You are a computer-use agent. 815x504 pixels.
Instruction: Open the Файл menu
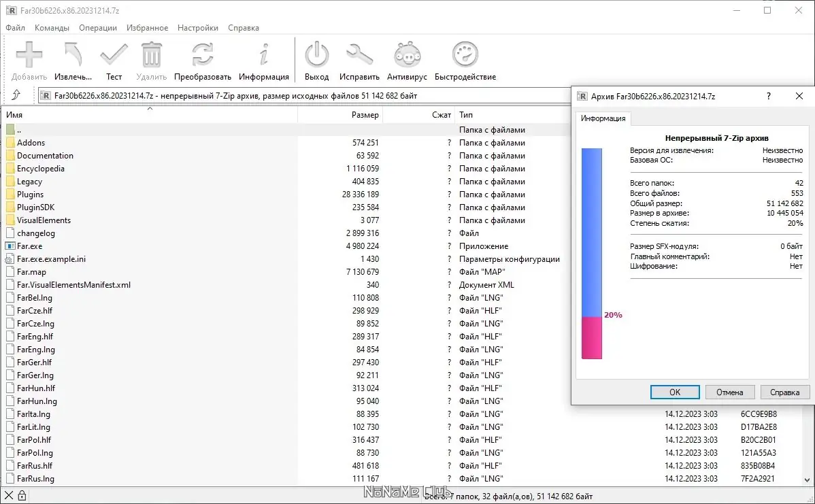15,27
